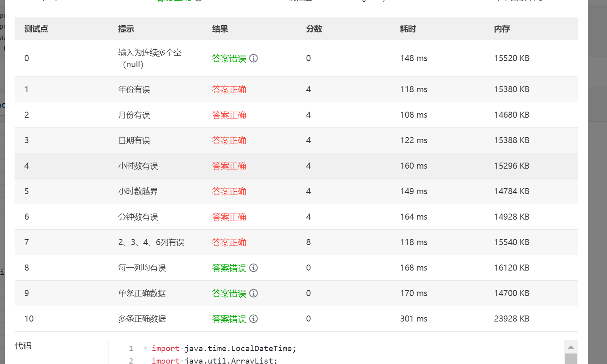The image size is (607, 364).
Task: Select 答案正确 result for 2、3、4、6列有误 row
Action: pos(229,242)
